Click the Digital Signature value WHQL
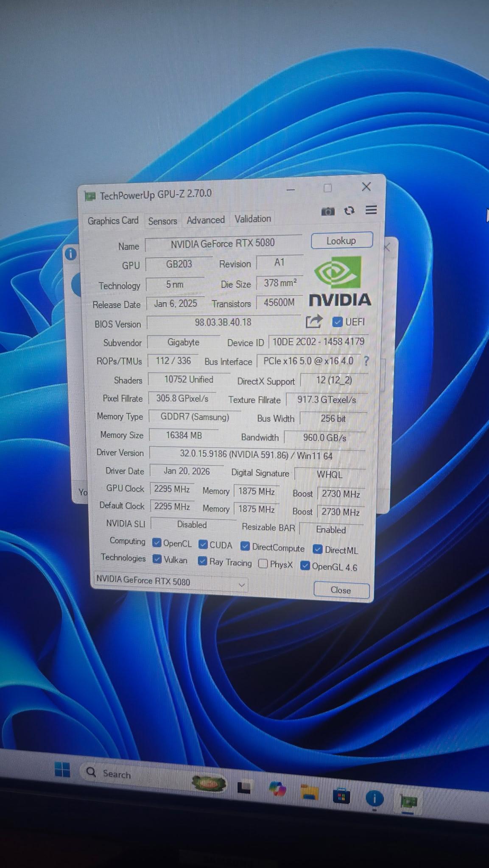The width and height of the screenshot is (489, 868). point(330,475)
